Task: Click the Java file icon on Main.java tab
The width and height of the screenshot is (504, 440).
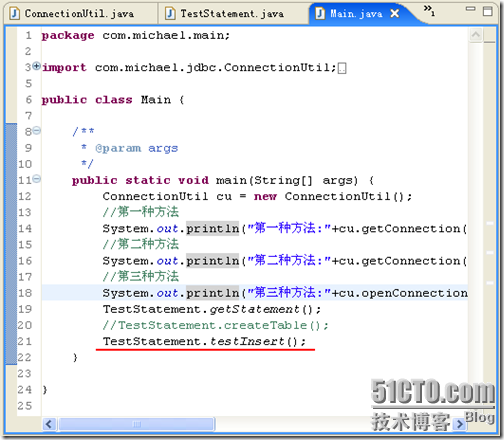Action: click(x=320, y=14)
